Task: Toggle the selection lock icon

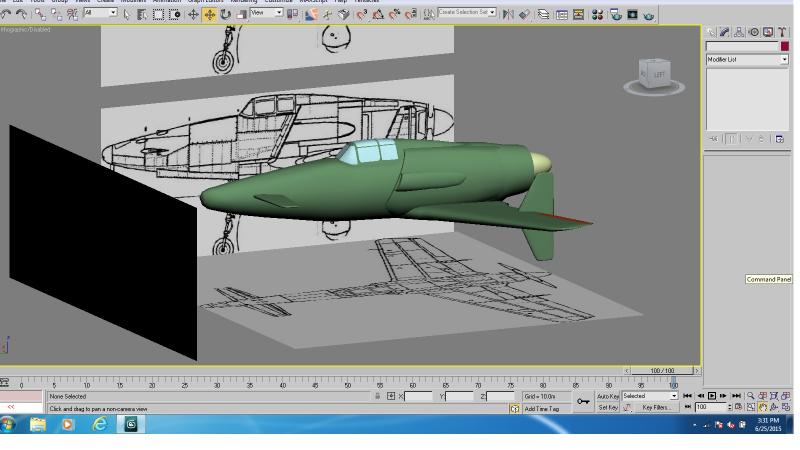Action: click(378, 396)
